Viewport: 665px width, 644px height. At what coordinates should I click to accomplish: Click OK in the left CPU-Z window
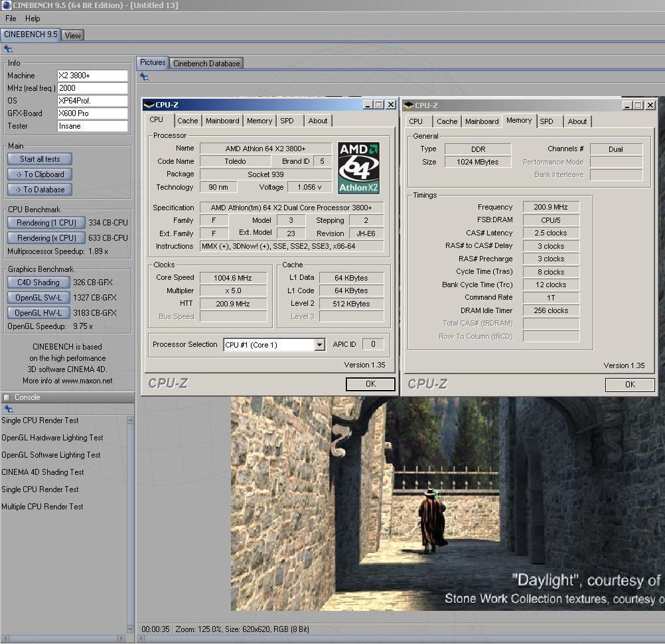[371, 384]
